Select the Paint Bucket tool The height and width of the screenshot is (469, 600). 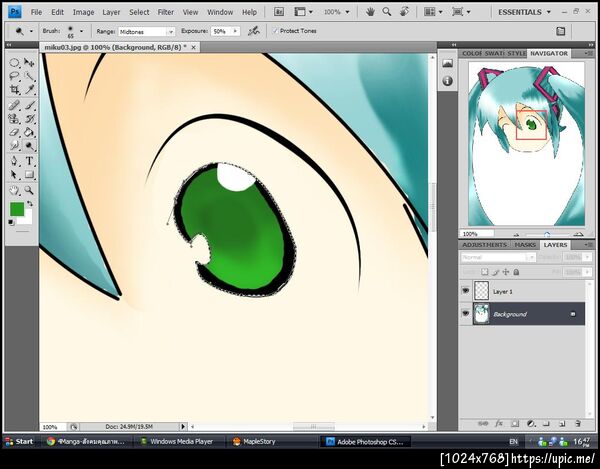(x=29, y=132)
